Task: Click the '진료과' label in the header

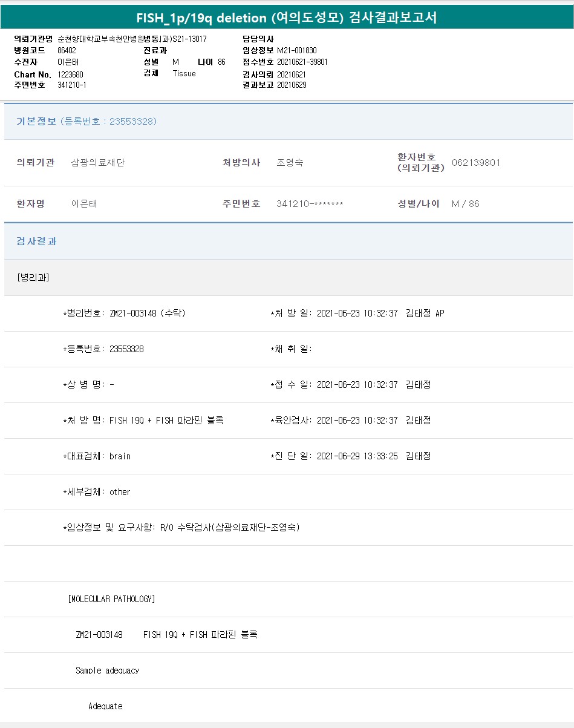Action: pyautogui.click(x=155, y=50)
